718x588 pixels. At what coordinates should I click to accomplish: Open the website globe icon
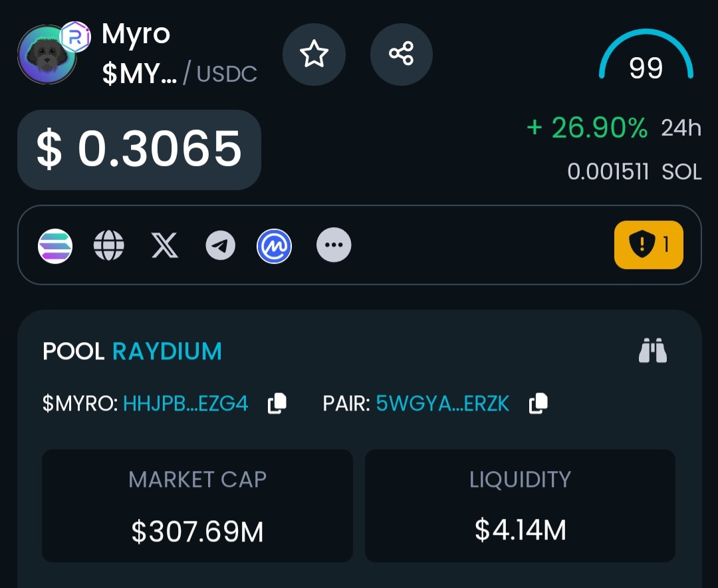click(x=108, y=246)
